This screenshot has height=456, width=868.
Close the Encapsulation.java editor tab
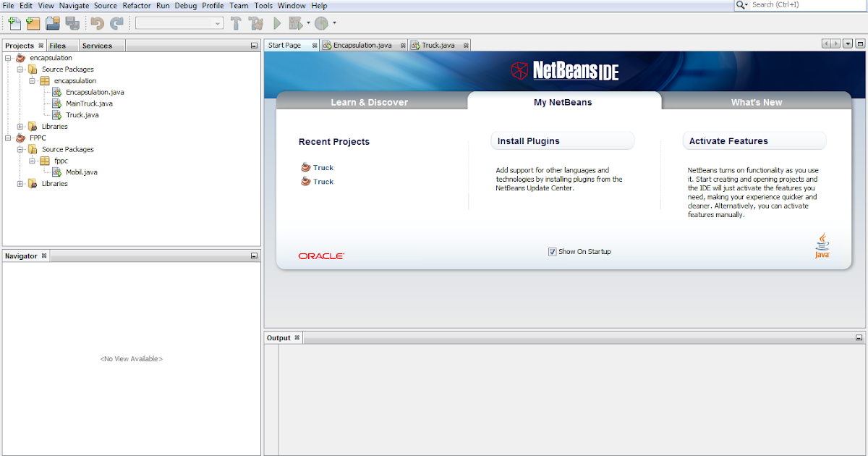pyautogui.click(x=403, y=45)
